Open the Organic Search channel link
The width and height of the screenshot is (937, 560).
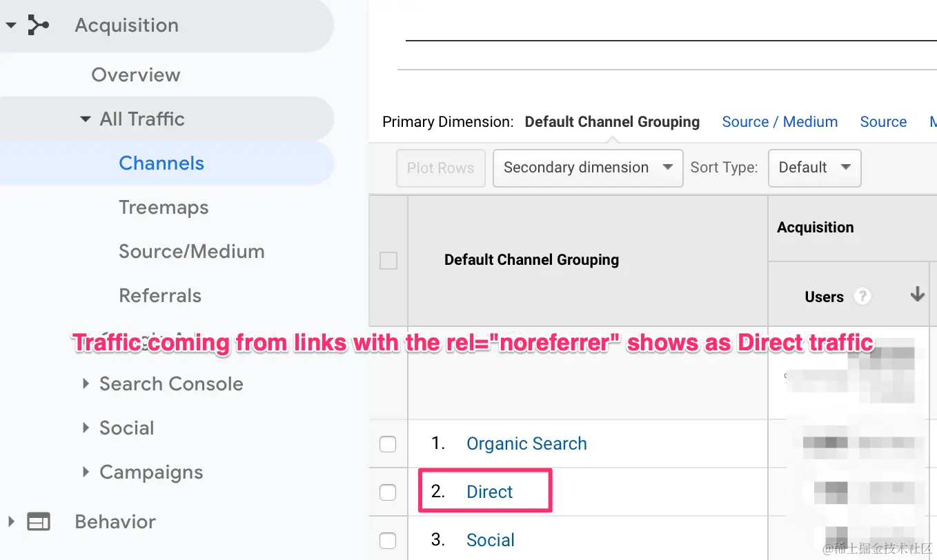tap(526, 444)
